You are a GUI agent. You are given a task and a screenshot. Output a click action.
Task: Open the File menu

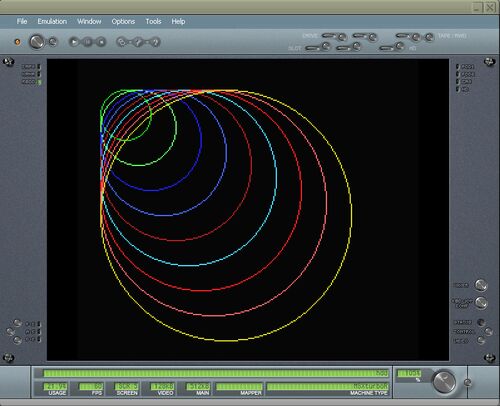click(22, 21)
